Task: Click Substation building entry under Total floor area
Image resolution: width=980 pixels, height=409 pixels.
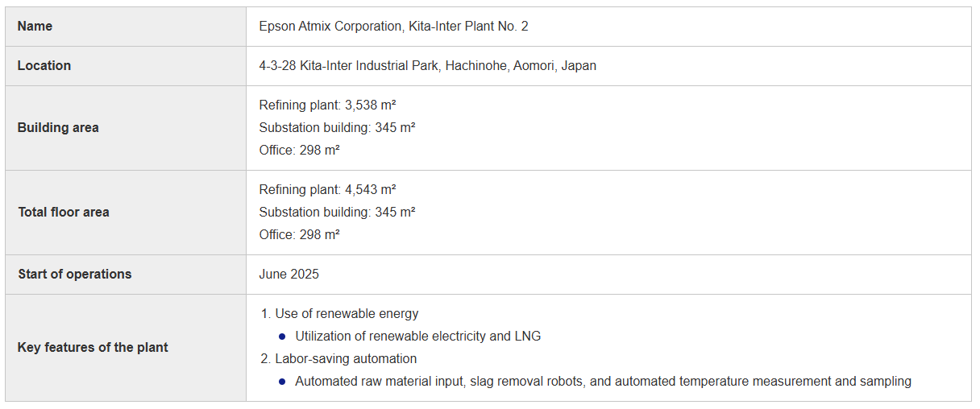Action: coord(337,213)
